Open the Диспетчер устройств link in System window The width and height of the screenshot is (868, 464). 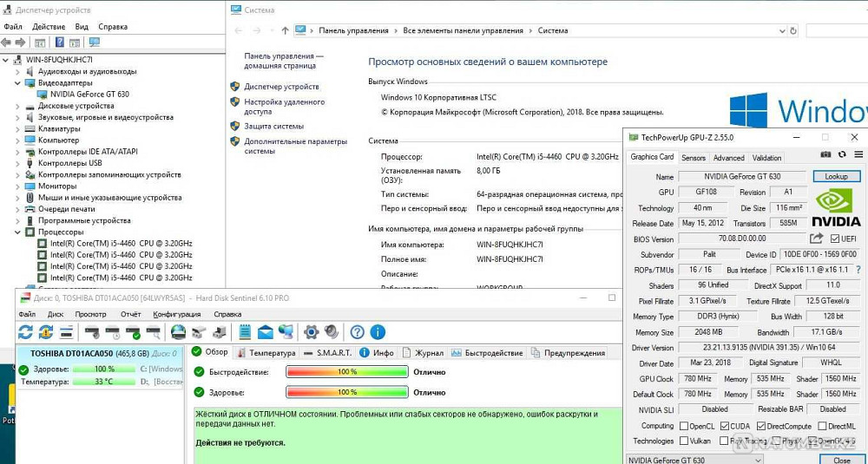click(282, 87)
